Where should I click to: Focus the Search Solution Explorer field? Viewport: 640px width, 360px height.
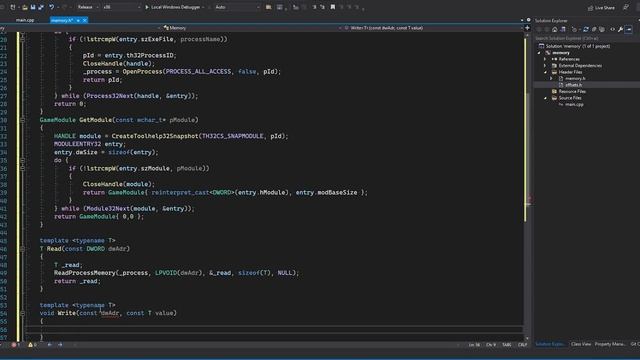[587, 38]
